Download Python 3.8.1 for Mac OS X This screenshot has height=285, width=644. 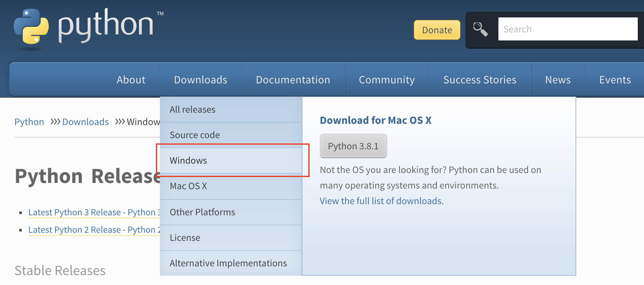pyautogui.click(x=353, y=146)
